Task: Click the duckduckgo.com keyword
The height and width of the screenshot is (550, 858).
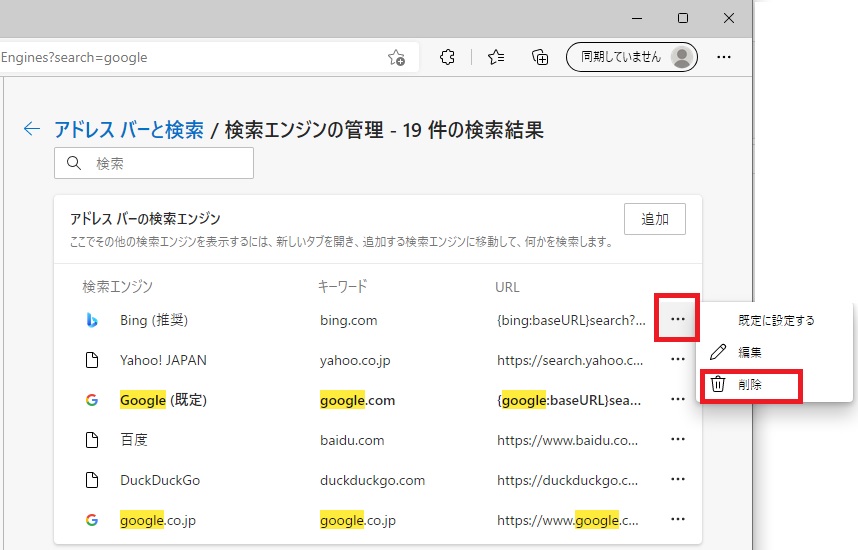Action: tap(372, 480)
